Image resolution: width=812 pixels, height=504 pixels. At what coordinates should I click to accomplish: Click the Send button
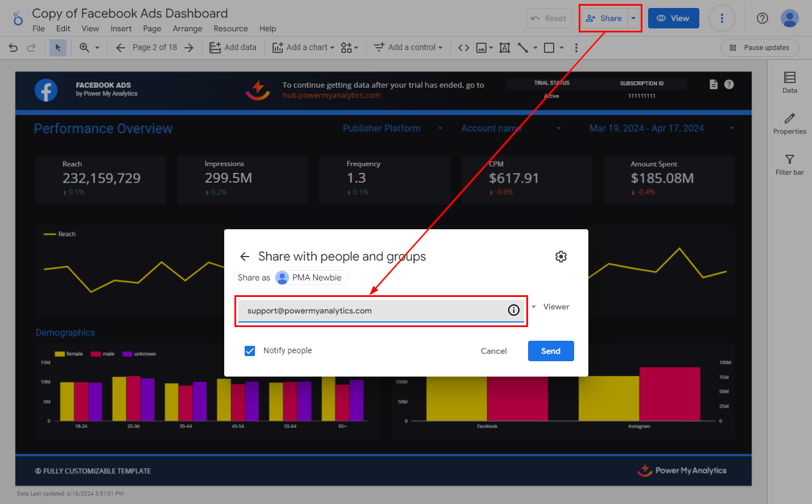pyautogui.click(x=550, y=351)
